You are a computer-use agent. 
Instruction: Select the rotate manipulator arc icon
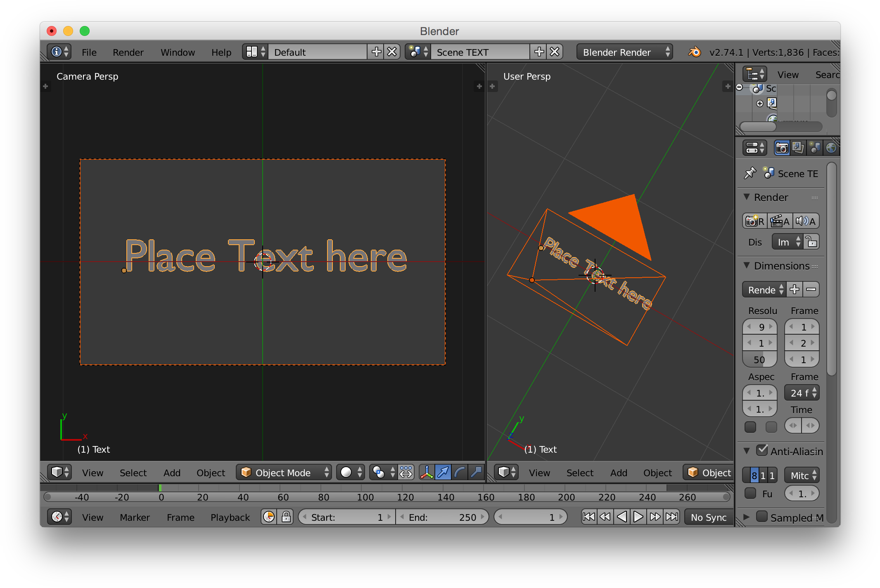click(460, 472)
